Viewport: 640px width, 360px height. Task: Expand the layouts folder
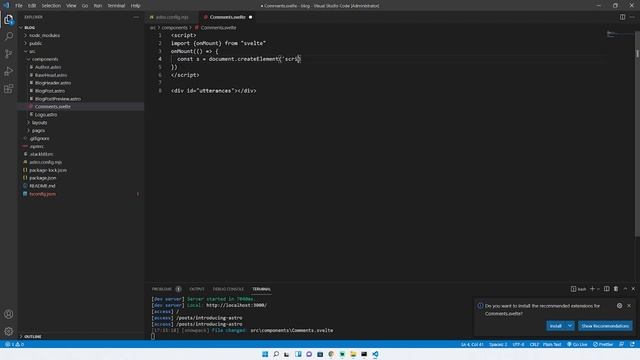tap(40, 122)
